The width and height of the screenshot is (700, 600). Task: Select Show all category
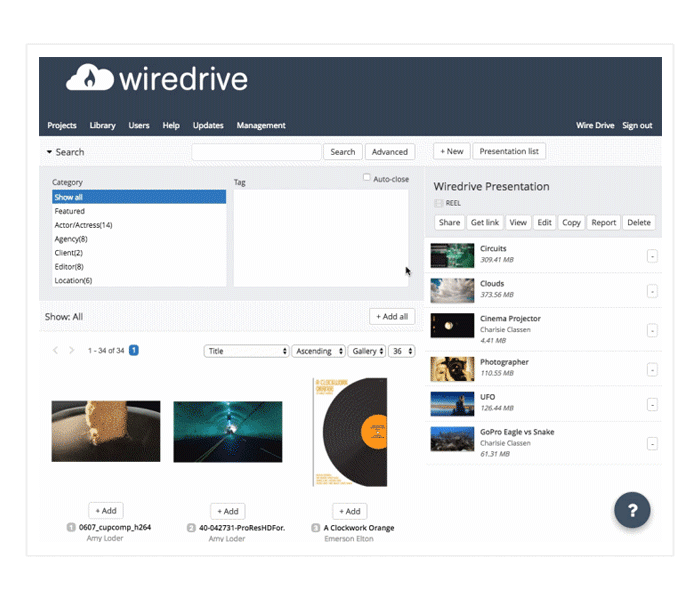point(139,197)
